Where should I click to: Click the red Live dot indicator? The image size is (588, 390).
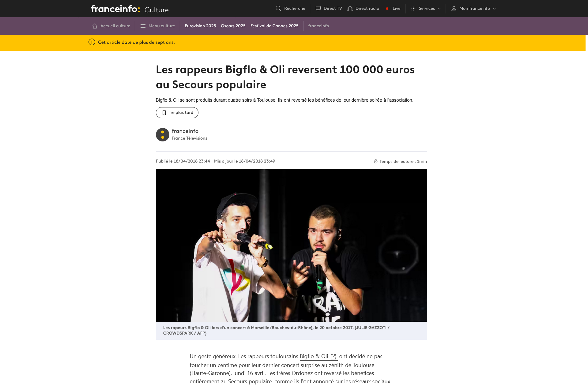387,9
